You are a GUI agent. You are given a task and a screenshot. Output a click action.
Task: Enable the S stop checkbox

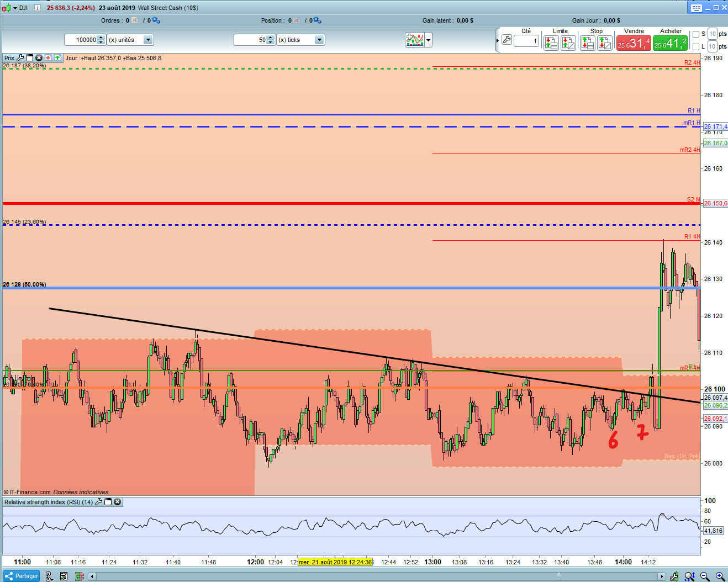(696, 34)
